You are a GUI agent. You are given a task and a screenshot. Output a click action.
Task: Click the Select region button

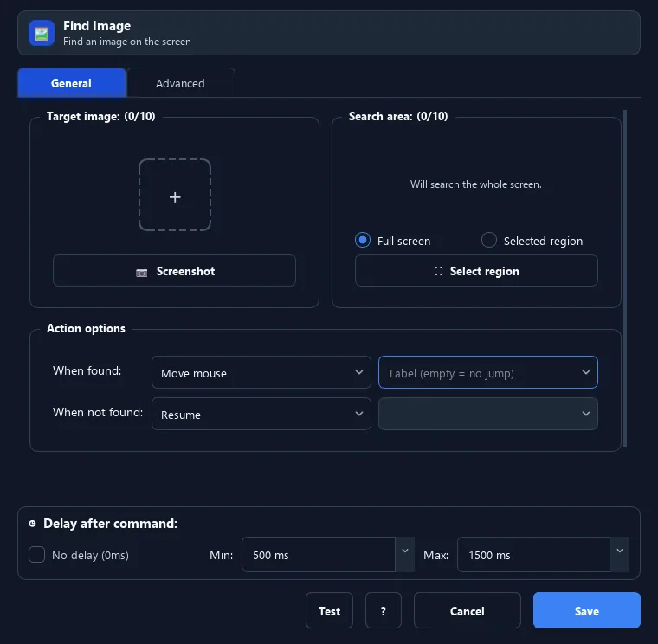(x=476, y=271)
